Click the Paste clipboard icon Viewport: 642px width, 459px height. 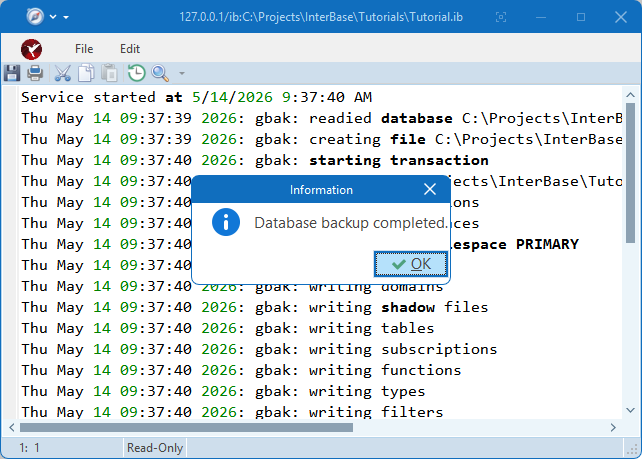(109, 73)
